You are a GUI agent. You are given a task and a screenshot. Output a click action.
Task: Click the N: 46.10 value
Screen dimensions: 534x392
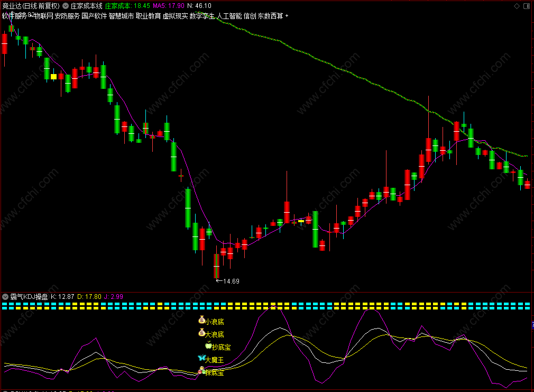coord(199,6)
